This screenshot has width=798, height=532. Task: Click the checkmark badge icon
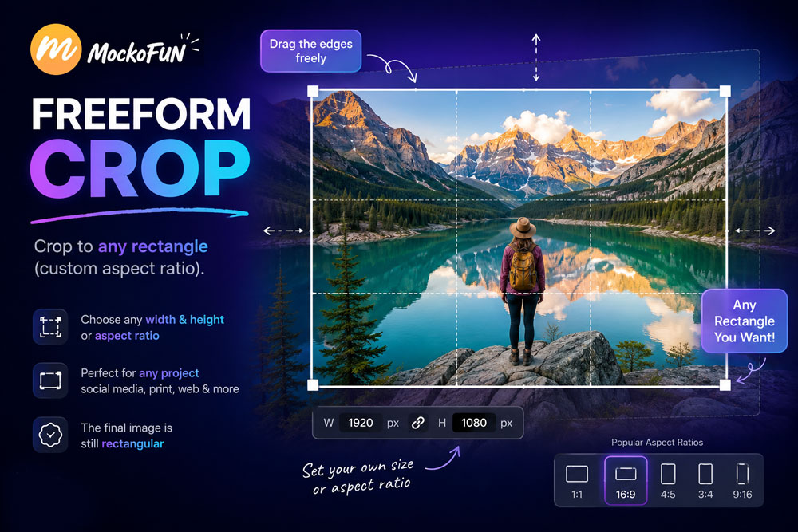coord(50,435)
